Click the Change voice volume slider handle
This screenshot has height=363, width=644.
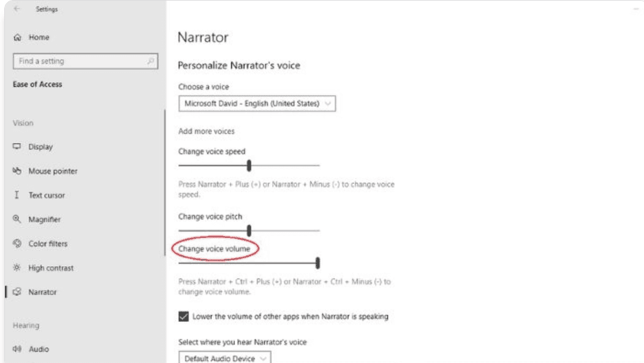click(317, 263)
